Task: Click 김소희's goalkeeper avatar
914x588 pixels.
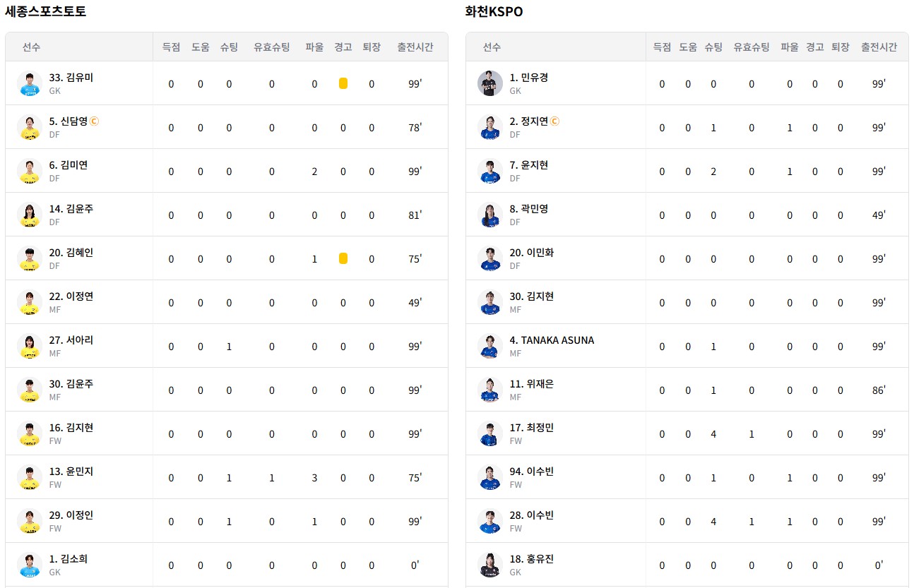Action: point(30,565)
